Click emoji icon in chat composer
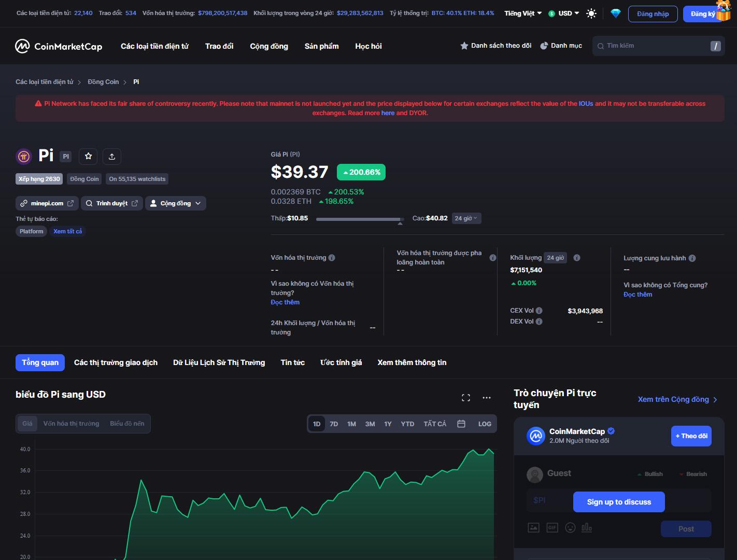The width and height of the screenshot is (737, 560). 570,528
